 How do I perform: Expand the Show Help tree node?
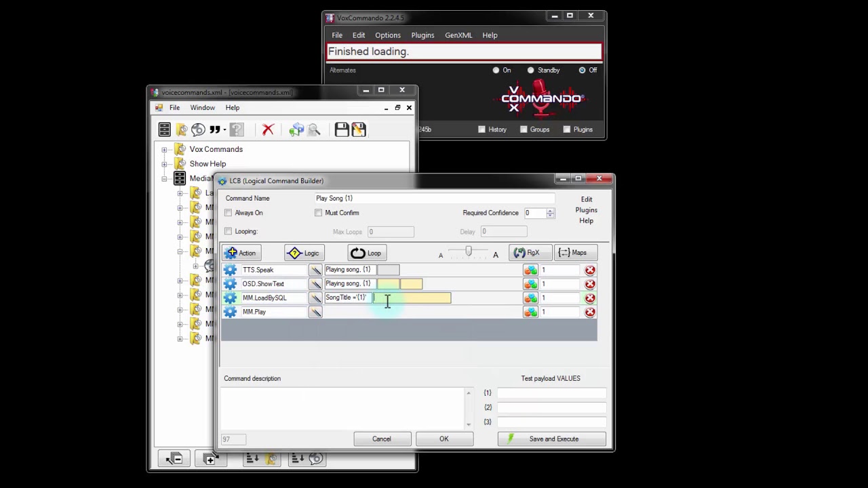(x=164, y=164)
